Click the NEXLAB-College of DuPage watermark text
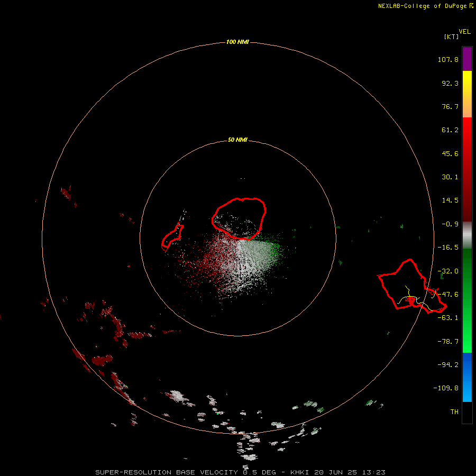Viewport: 476px width, 476px height. [425, 6]
